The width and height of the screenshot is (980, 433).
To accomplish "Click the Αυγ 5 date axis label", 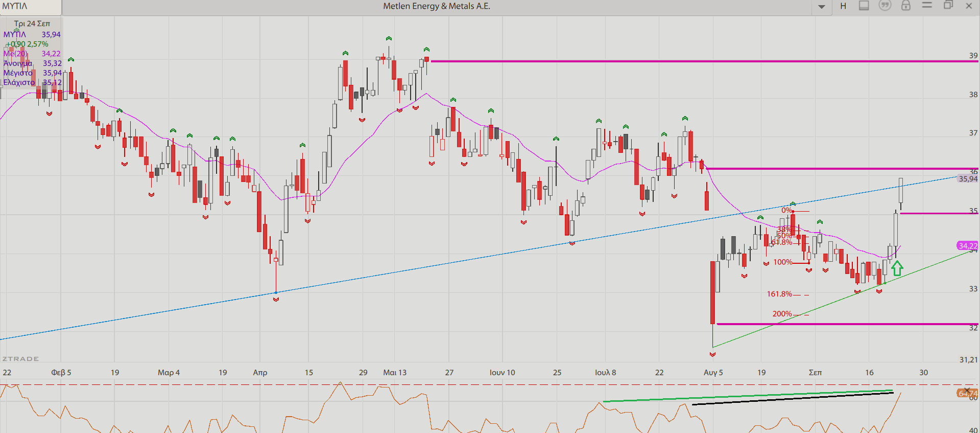I will point(713,373).
